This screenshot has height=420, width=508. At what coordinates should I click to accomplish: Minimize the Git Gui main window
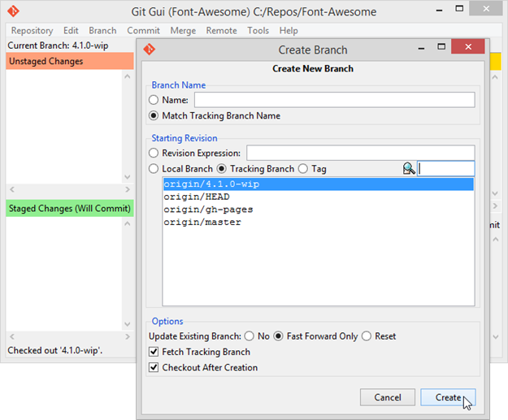439,11
